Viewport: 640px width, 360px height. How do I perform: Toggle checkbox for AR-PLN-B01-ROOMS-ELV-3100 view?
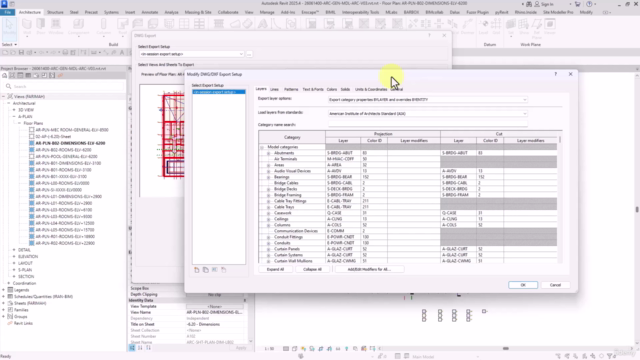(x=31, y=170)
